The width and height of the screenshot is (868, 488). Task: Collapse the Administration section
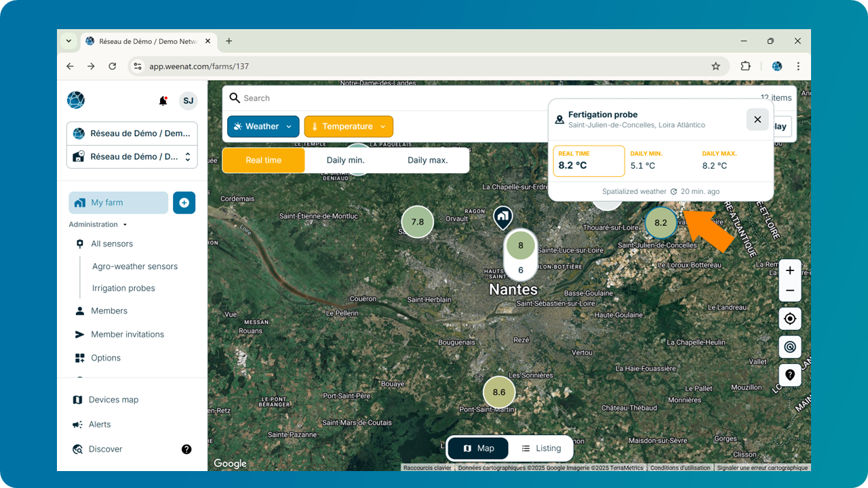98,224
